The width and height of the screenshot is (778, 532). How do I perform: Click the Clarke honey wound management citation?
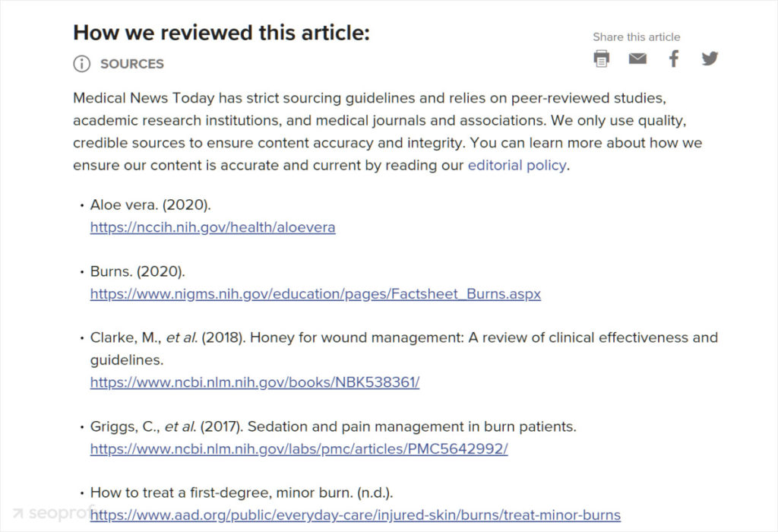point(403,337)
